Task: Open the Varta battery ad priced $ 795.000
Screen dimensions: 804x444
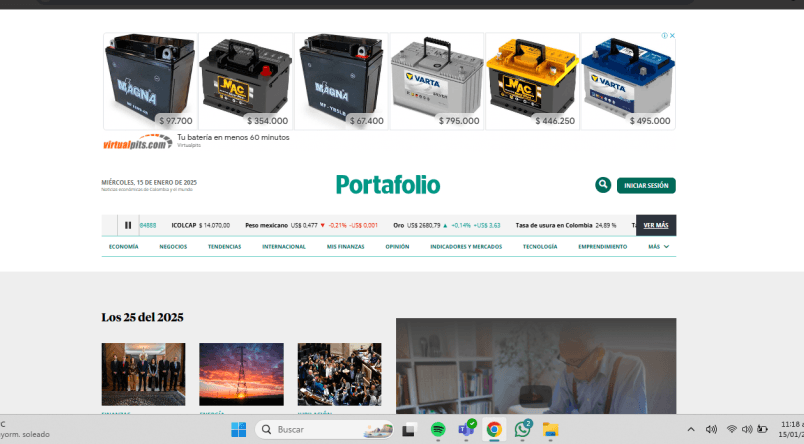Action: coord(437,81)
